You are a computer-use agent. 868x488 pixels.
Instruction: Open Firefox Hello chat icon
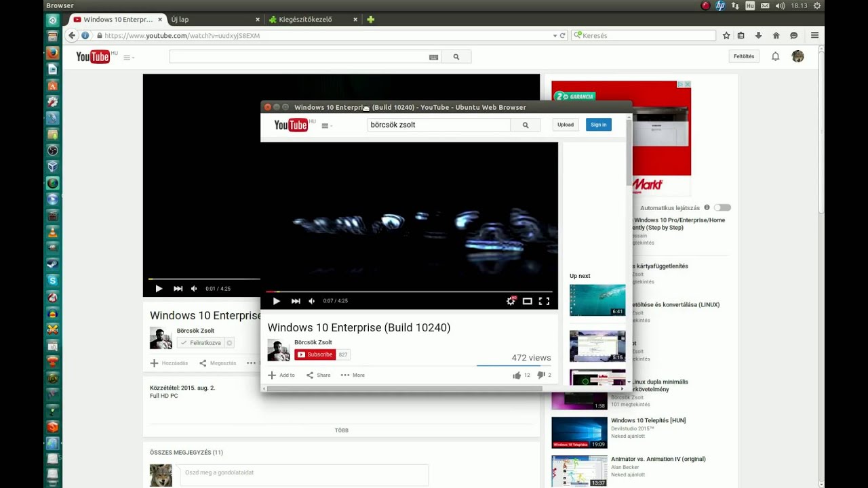click(x=793, y=35)
